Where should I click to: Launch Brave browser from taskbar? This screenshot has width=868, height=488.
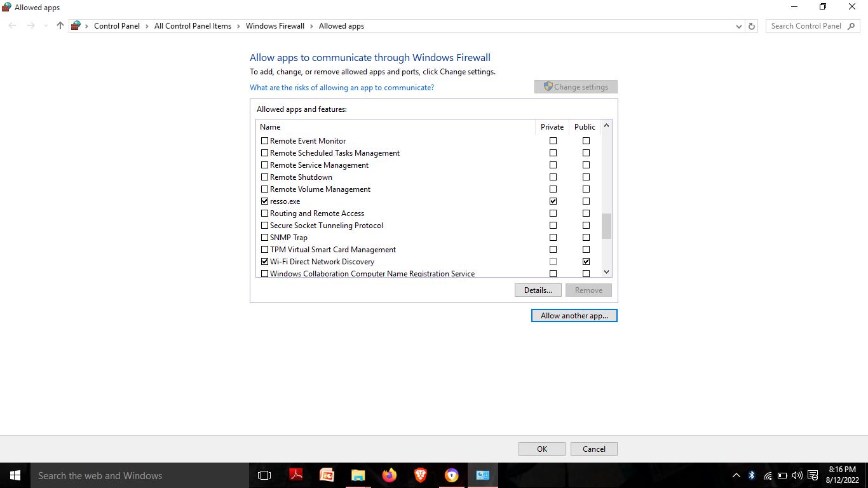(x=421, y=475)
